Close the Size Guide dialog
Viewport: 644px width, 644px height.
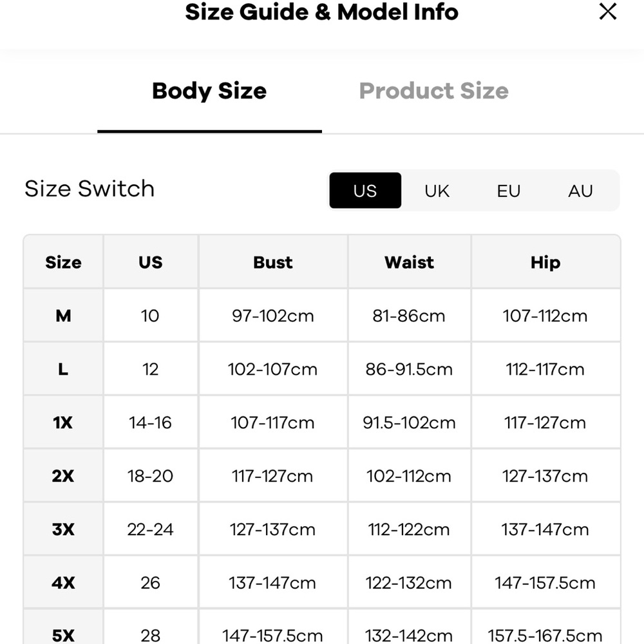coord(607,12)
